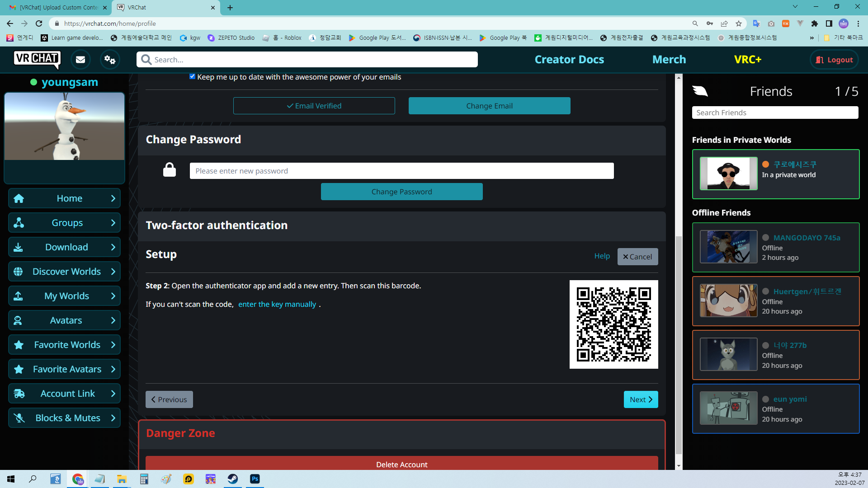This screenshot has height=488, width=868.
Task: Click the Change Email button
Action: [x=489, y=106]
